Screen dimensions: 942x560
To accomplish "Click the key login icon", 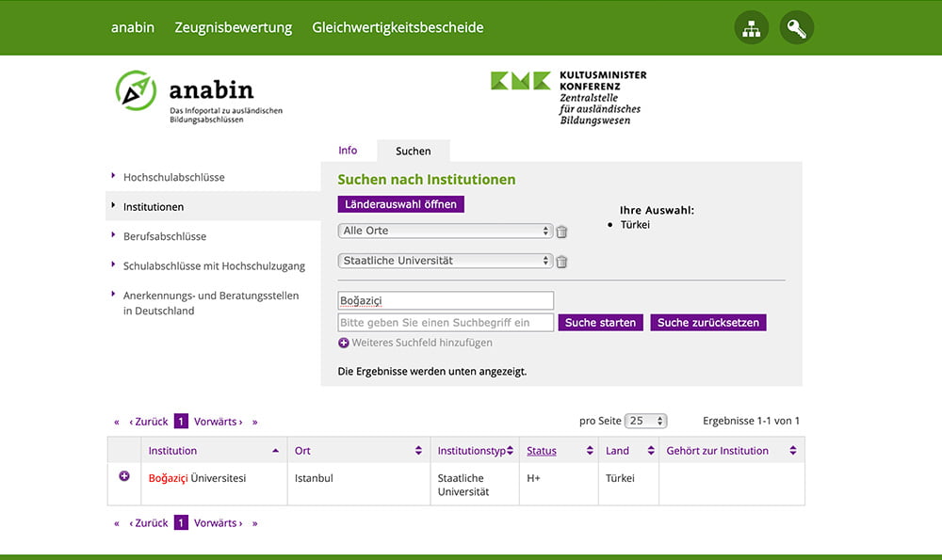I will pyautogui.click(x=796, y=28).
